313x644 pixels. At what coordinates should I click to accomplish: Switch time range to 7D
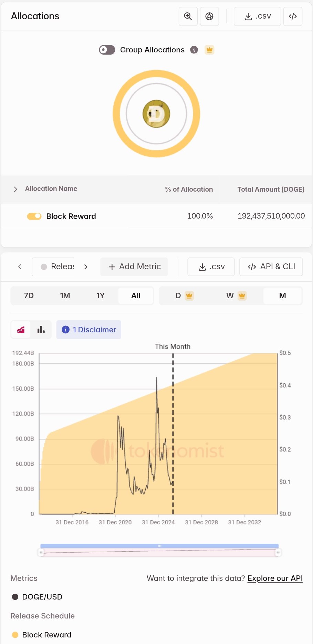[29, 295]
